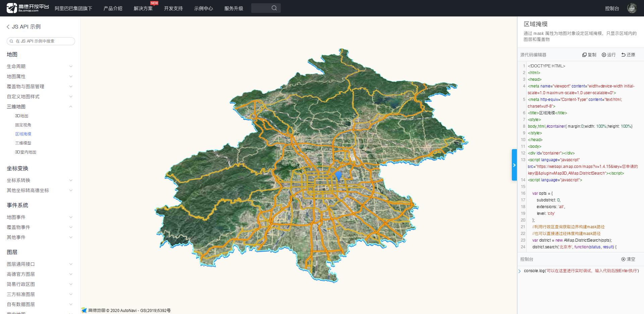The height and width of the screenshot is (314, 644).
Task: Click the user avatar icon at top right
Action: [632, 8]
